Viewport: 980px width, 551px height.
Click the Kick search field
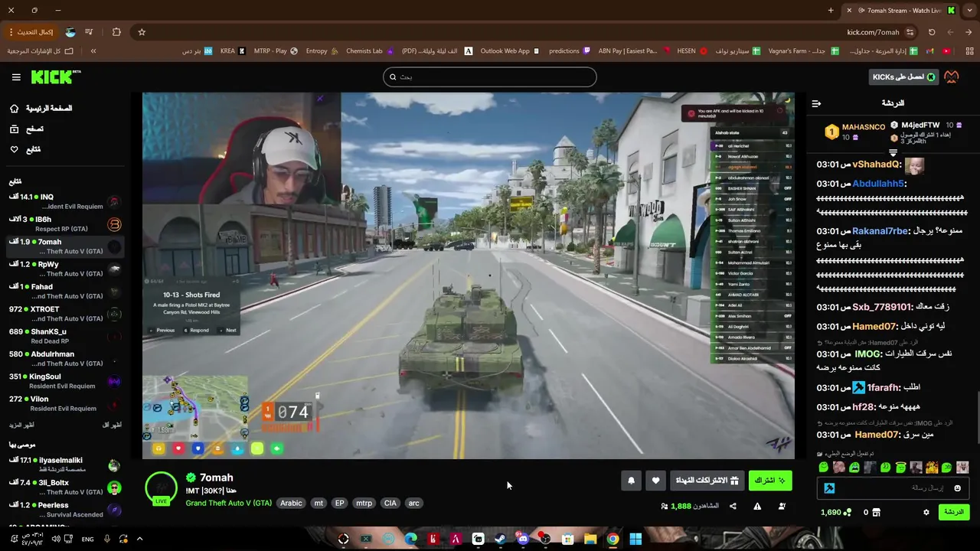coord(490,77)
